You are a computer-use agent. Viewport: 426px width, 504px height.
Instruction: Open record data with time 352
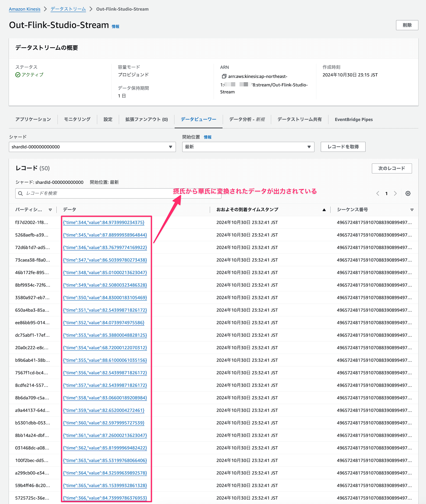coord(103,323)
